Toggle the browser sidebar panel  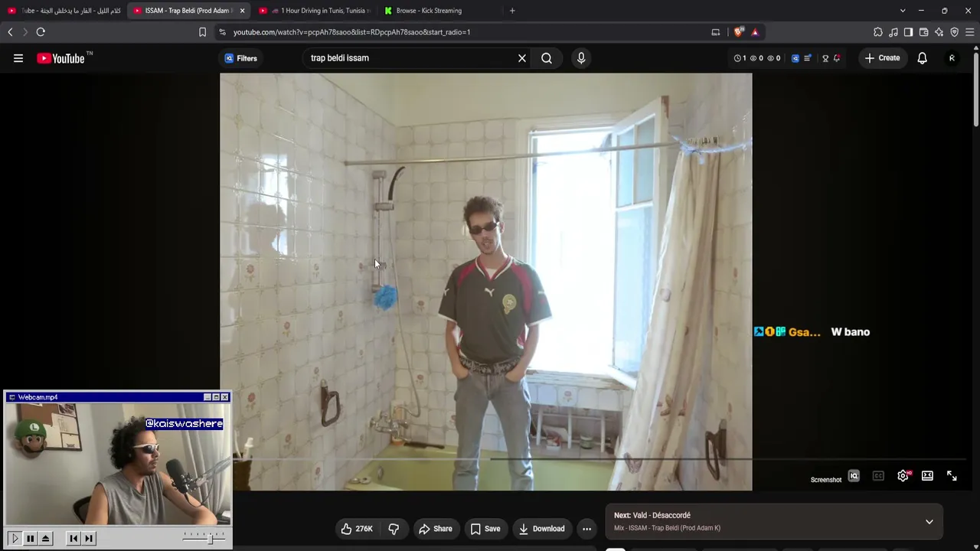click(908, 32)
